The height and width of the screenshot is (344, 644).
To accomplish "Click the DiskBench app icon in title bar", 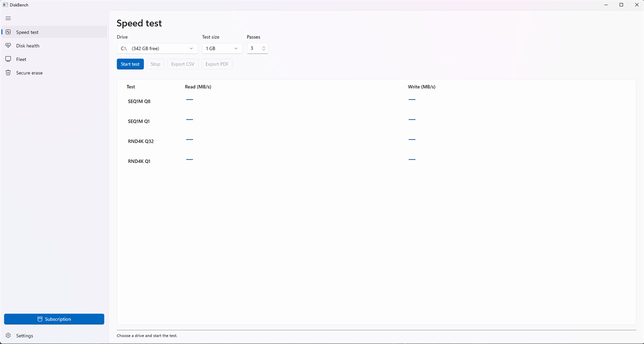I will point(5,5).
